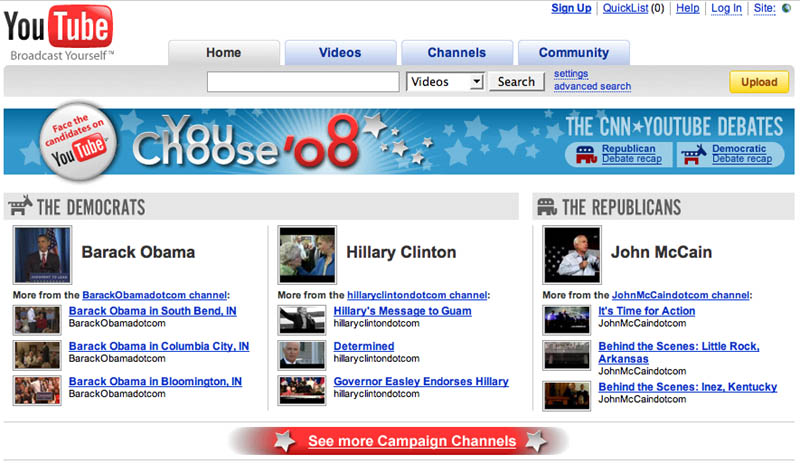Switch to the Community tab
This screenshot has height=464, width=800.
click(573, 53)
